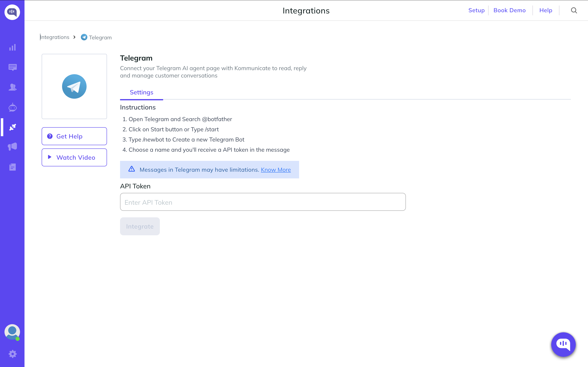Open the Know More link
Screen dimensions: 588x367
coord(276,170)
